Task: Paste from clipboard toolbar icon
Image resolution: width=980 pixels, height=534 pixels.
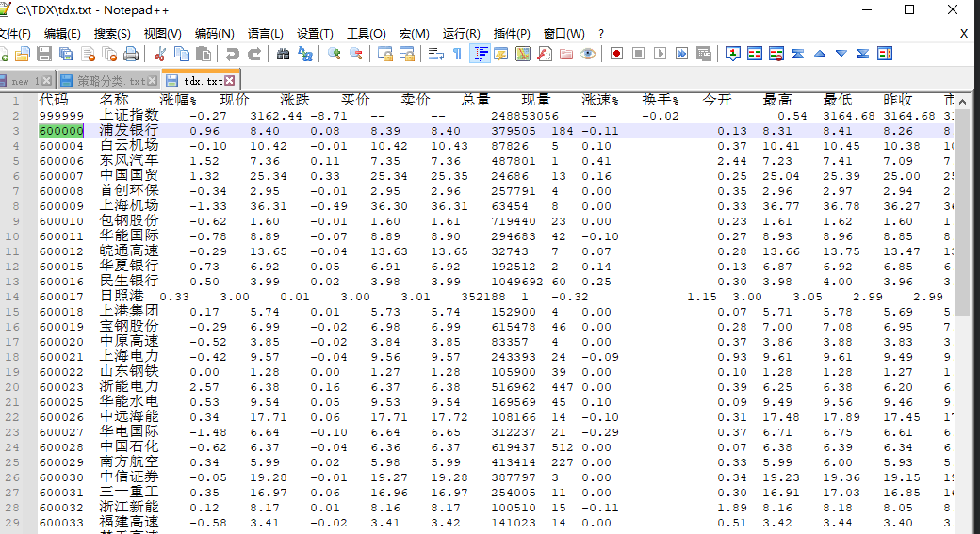Action: pyautogui.click(x=204, y=54)
